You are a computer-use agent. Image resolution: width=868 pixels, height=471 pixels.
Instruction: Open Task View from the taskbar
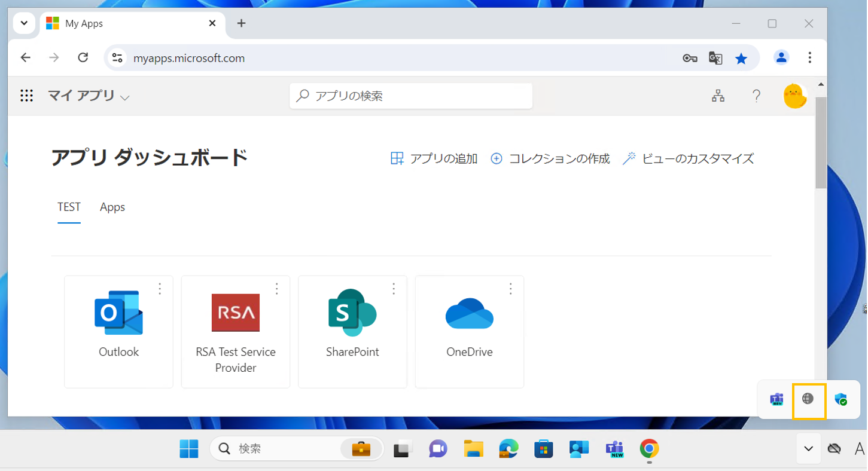403,449
